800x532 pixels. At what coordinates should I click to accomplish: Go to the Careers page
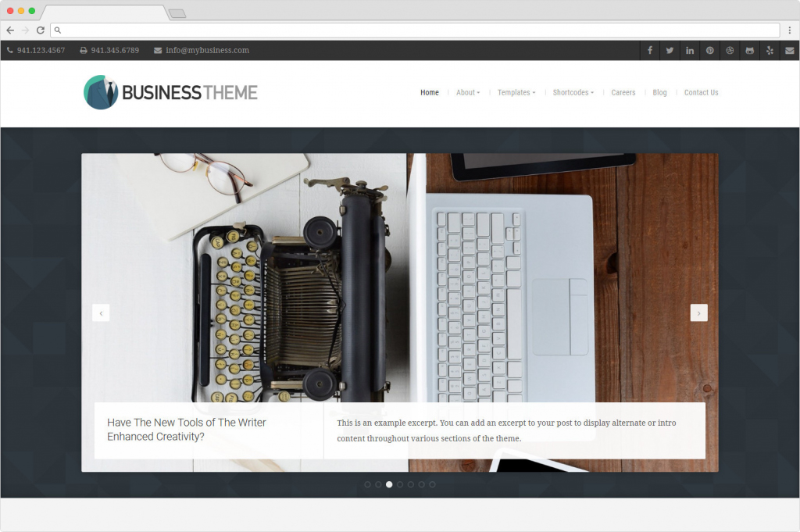point(623,92)
